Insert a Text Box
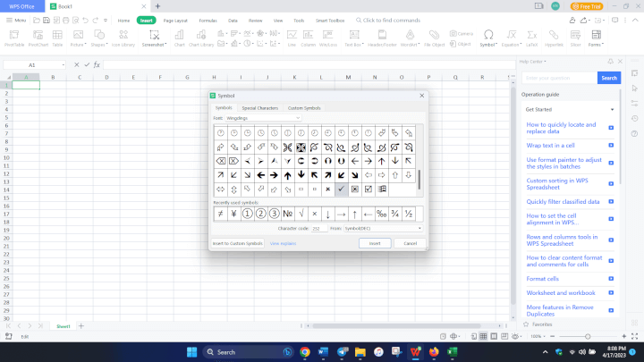 tap(354, 38)
